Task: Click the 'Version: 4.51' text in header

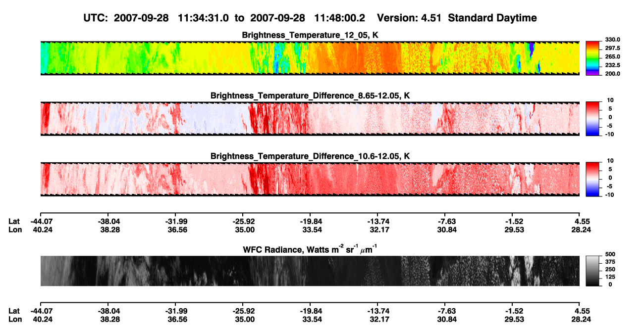Action: click(x=408, y=18)
